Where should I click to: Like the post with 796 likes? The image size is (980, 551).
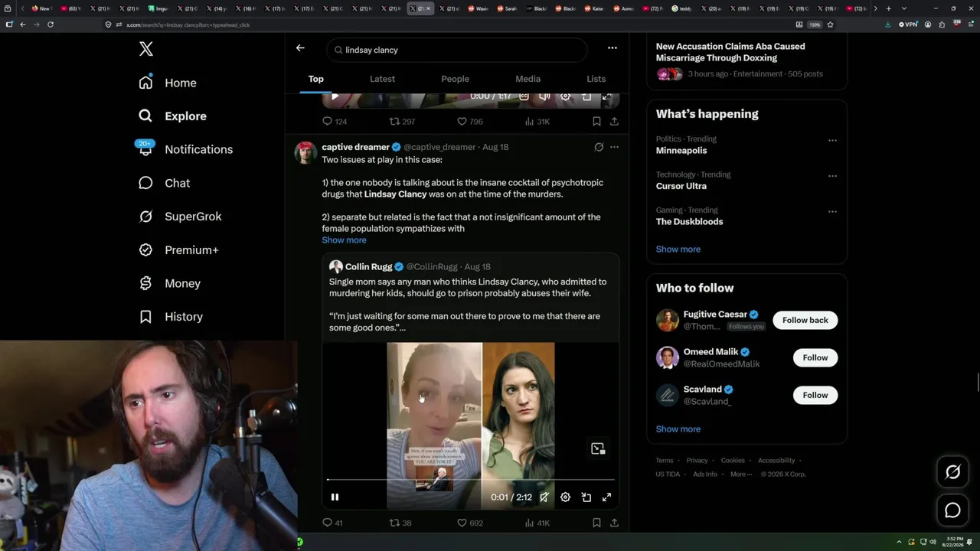click(469, 122)
